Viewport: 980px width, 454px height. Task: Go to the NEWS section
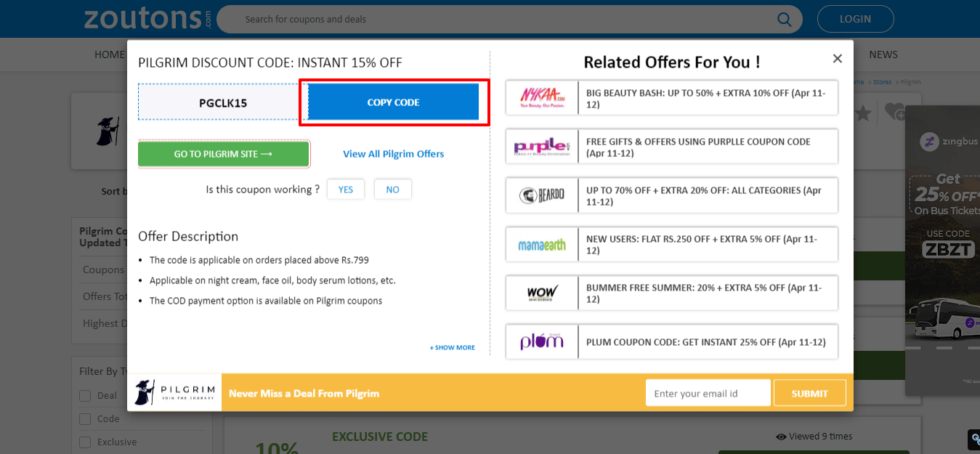click(x=883, y=54)
